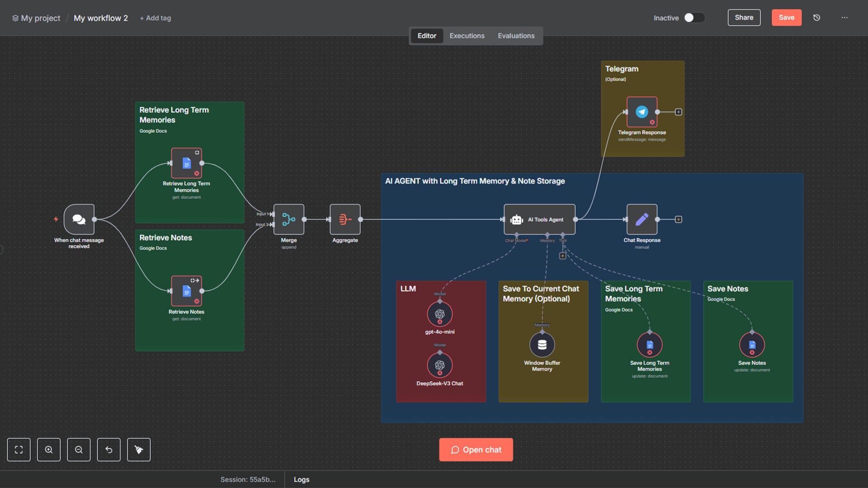Open the AI Tools Agent node

(539, 220)
